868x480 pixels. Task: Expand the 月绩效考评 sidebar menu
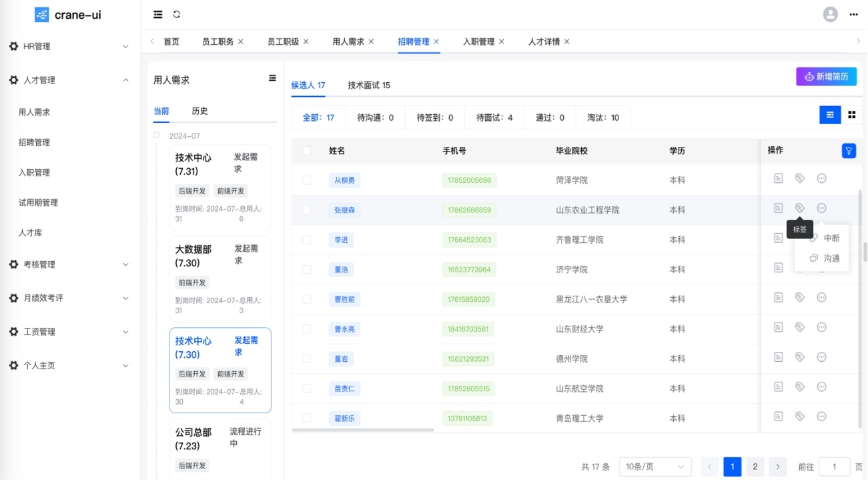[70, 298]
